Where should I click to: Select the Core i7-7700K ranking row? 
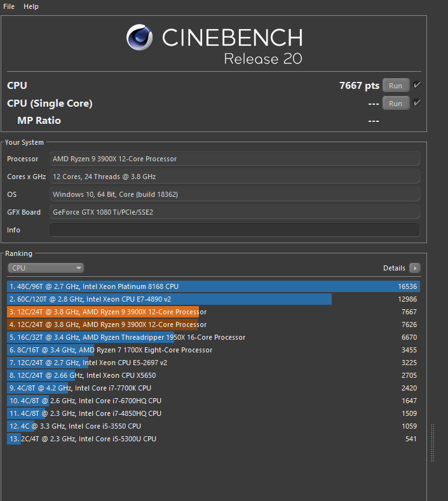point(214,388)
